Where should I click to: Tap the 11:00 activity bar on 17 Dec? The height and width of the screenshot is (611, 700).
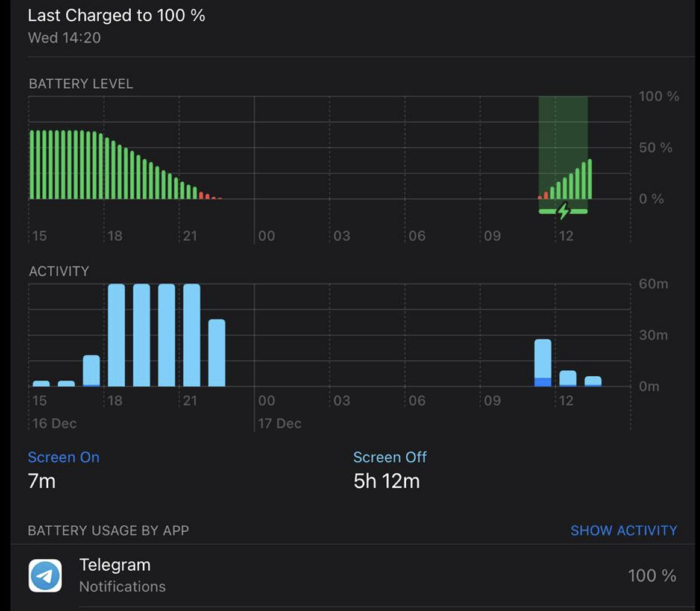tap(543, 363)
